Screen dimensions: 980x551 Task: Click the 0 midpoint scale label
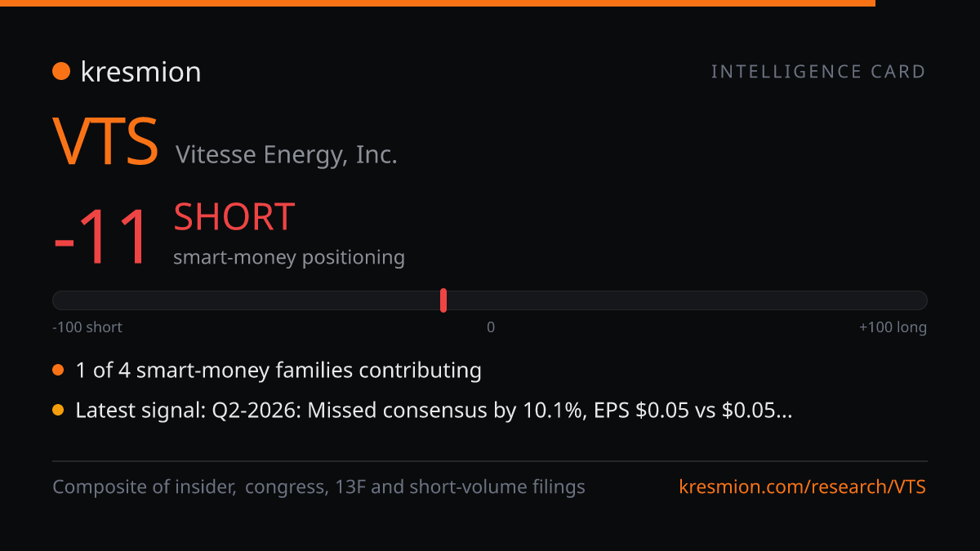(491, 327)
